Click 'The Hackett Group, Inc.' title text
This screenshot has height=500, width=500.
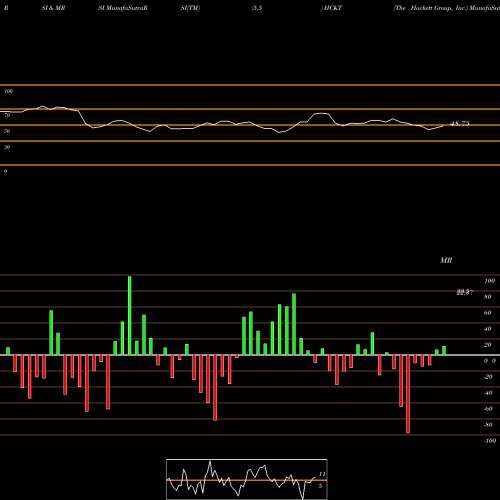[431, 8]
